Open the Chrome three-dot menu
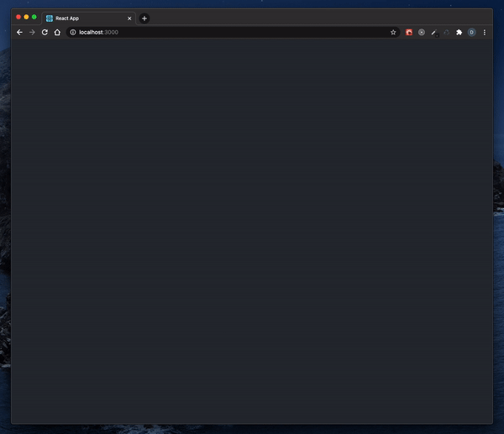 pyautogui.click(x=485, y=32)
